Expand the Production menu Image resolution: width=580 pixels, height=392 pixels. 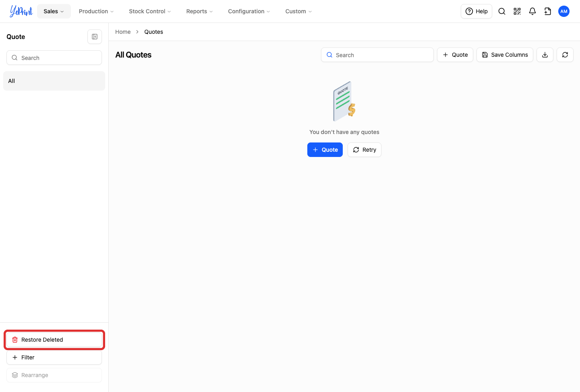(96, 11)
